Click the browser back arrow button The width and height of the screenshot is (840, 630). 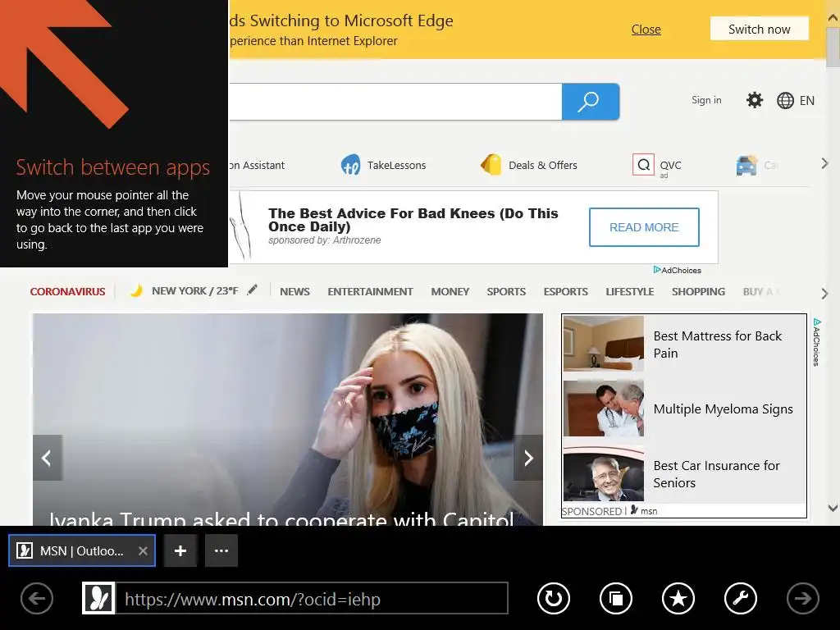click(x=37, y=598)
